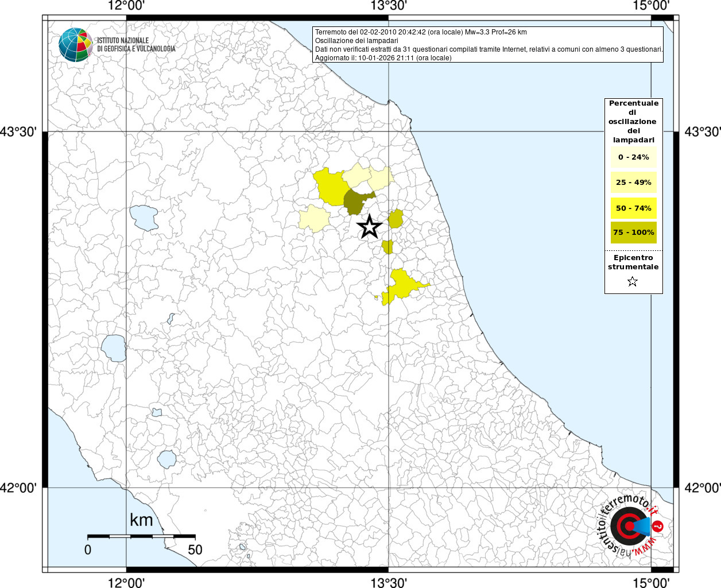Click the 'Percentuale di oscillazione dei lampadari' legend title

tap(634, 121)
